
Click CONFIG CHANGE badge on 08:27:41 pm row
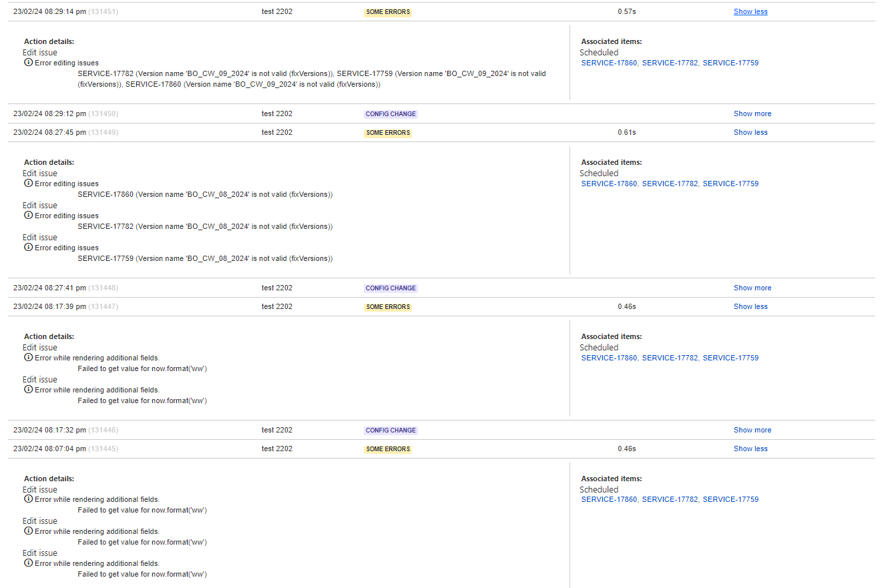[391, 288]
